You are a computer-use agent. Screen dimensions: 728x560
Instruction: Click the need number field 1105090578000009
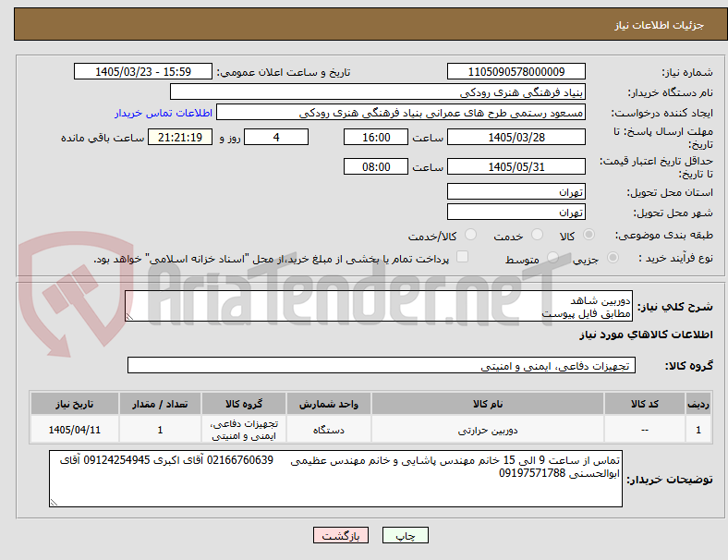click(x=516, y=71)
